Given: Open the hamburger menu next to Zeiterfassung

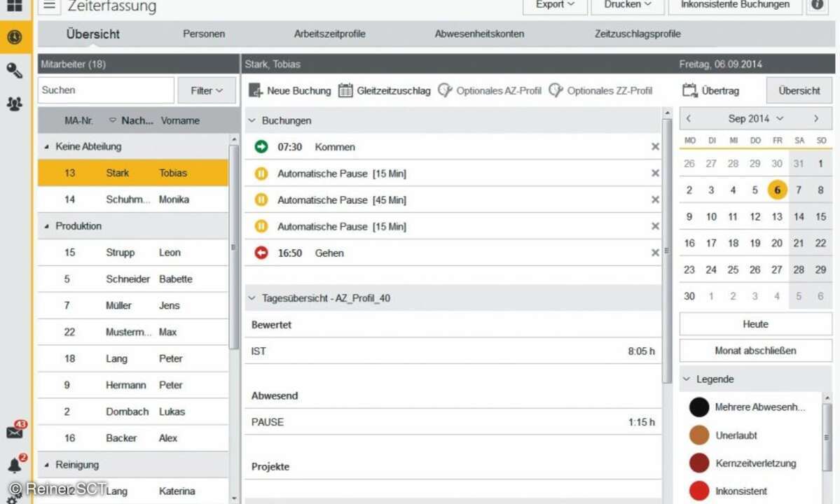Looking at the screenshot, I should (x=49, y=6).
